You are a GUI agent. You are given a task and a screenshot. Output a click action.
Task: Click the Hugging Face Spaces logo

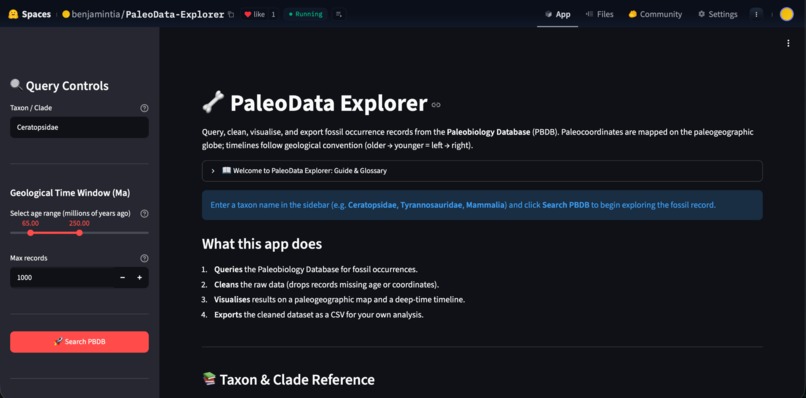pyautogui.click(x=12, y=14)
